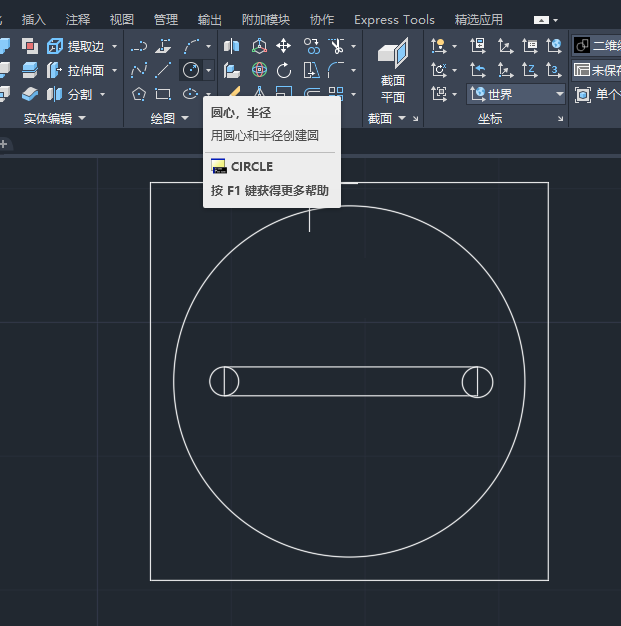Select the Copy tool icon
The image size is (621, 626).
point(311,46)
